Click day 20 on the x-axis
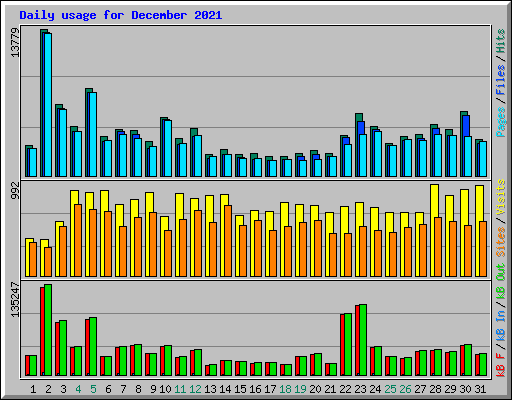 point(315,389)
